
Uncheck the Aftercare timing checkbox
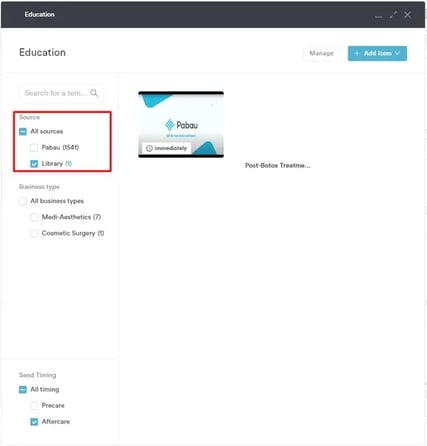coord(34,422)
